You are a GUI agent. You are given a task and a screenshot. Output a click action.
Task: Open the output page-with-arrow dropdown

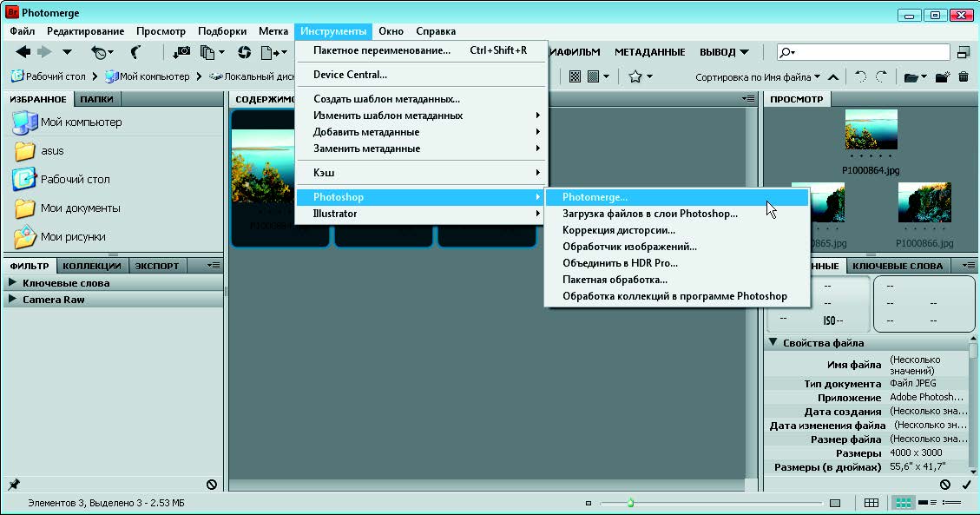[273, 52]
